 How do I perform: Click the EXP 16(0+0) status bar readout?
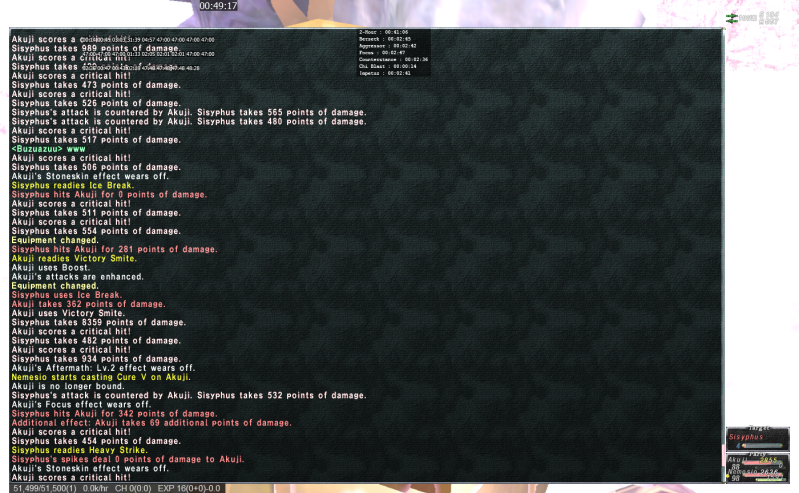(x=189, y=488)
